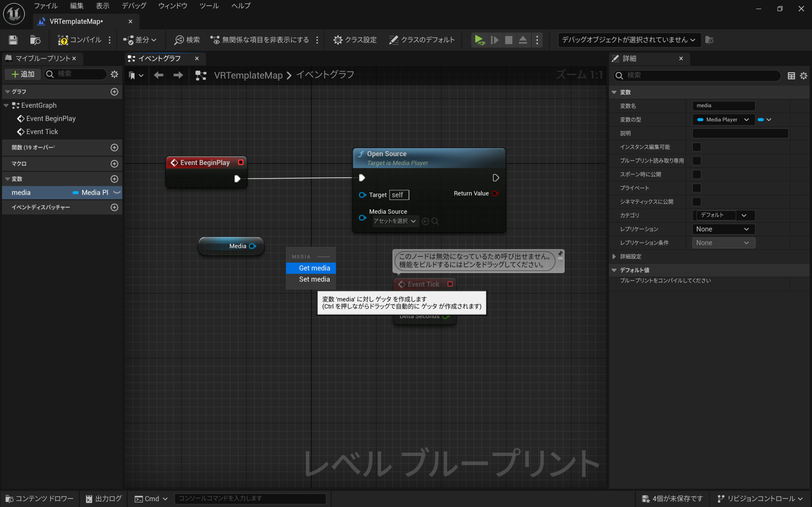Add a new variable with the plus icon
Screen dimensions: 812x507
point(115,179)
